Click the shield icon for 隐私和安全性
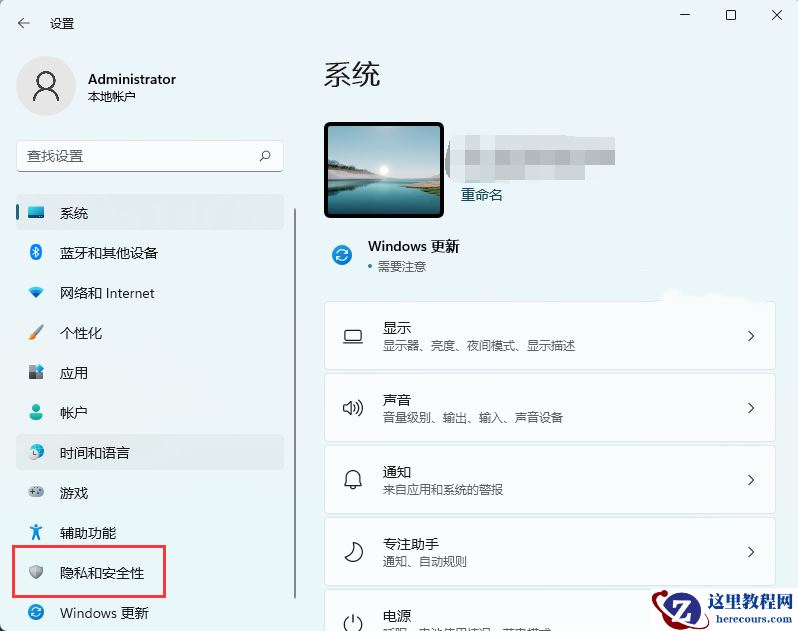798x631 pixels. pyautogui.click(x=36, y=572)
